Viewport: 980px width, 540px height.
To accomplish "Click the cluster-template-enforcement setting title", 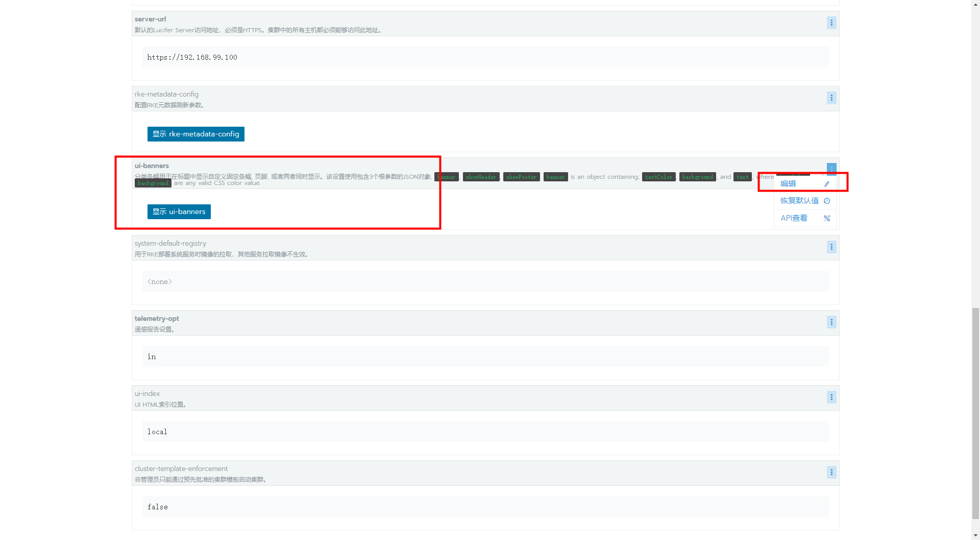I will tap(181, 468).
